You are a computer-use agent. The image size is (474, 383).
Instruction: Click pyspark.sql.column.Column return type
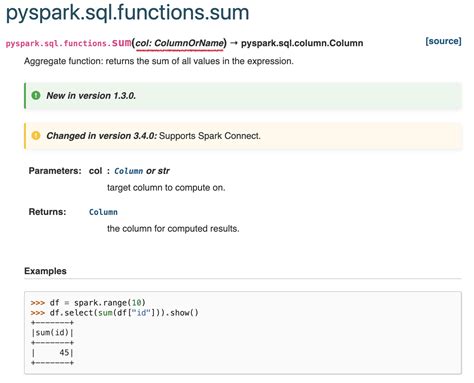point(302,43)
